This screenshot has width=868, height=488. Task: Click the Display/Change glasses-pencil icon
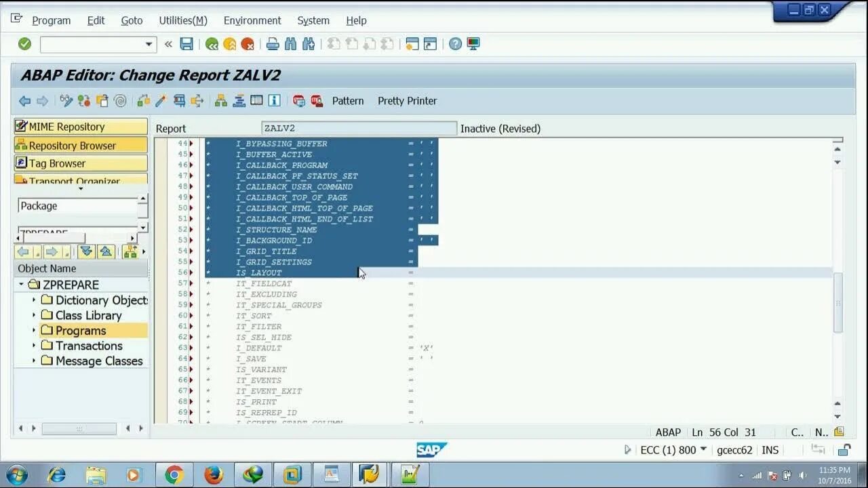(66, 101)
